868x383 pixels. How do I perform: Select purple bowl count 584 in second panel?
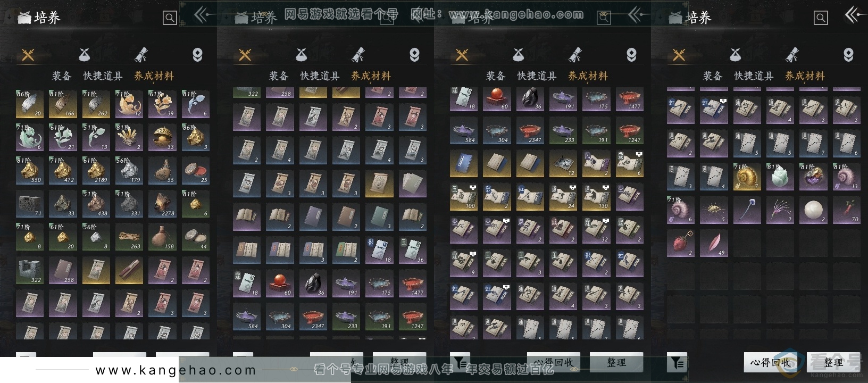pos(247,317)
